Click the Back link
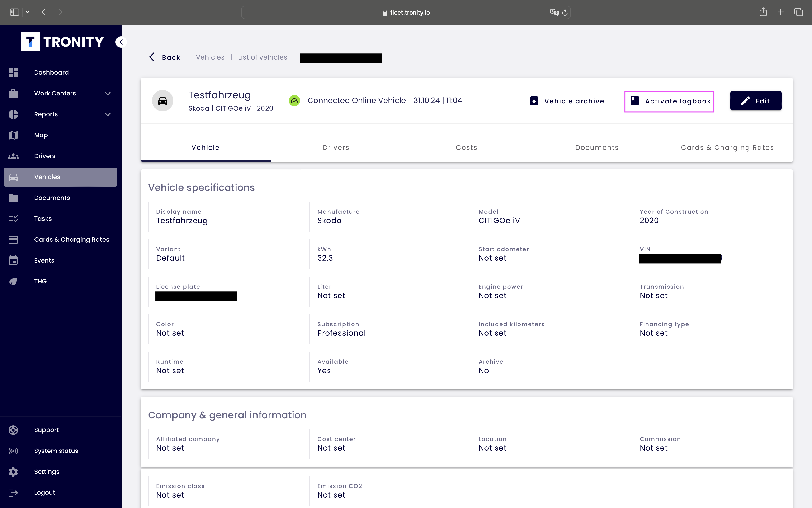This screenshot has width=812, height=508. click(x=165, y=57)
